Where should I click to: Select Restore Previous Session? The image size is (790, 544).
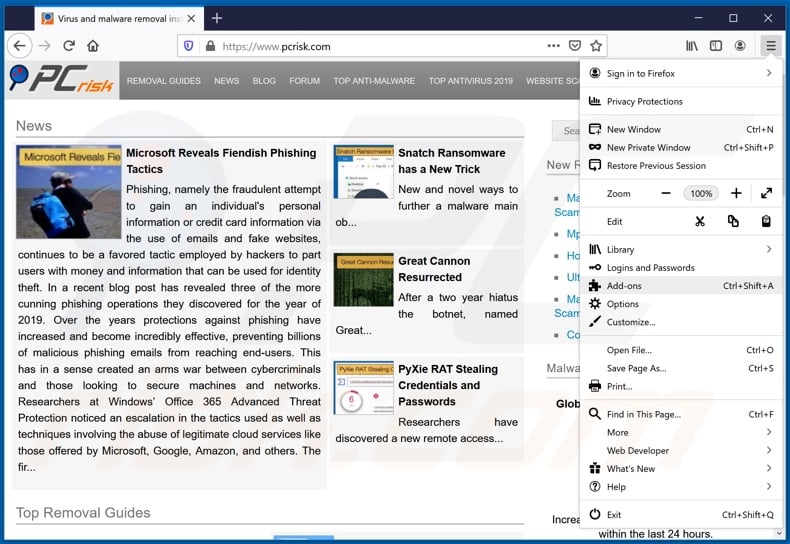681,166
